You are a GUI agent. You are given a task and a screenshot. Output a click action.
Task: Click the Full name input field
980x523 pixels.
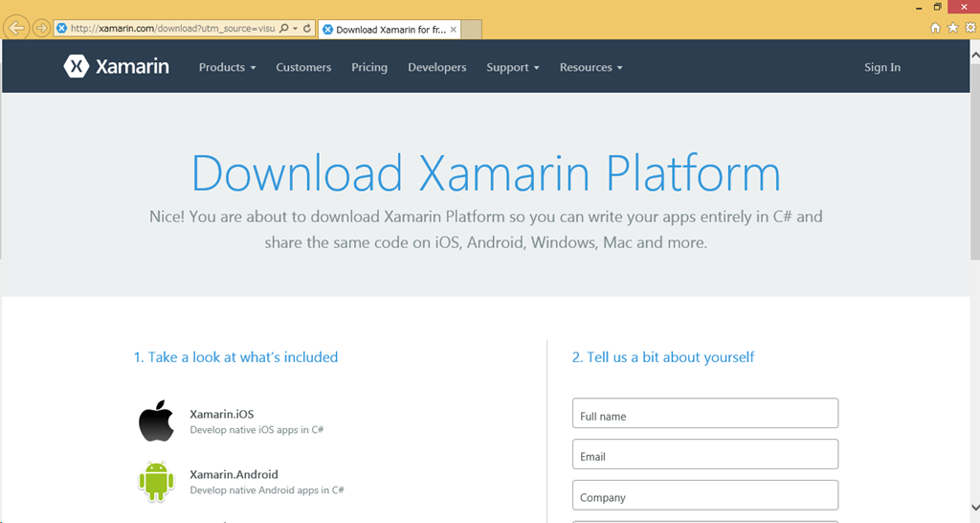click(x=704, y=414)
